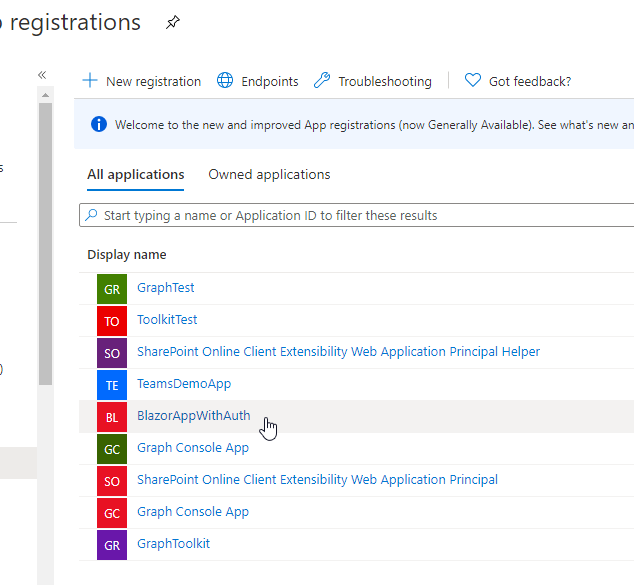Screen dimensions: 634x585
Task: Open Endpoints via the globe icon
Action: (225, 81)
